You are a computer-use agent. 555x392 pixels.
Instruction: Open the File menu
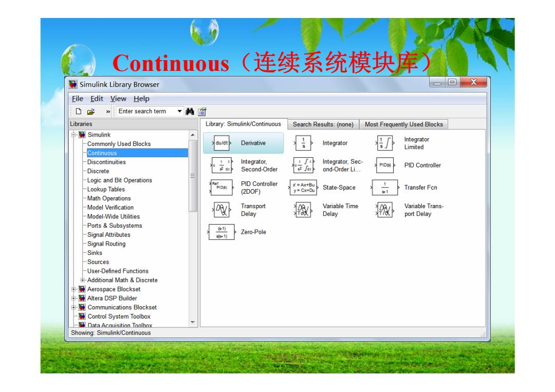point(78,99)
